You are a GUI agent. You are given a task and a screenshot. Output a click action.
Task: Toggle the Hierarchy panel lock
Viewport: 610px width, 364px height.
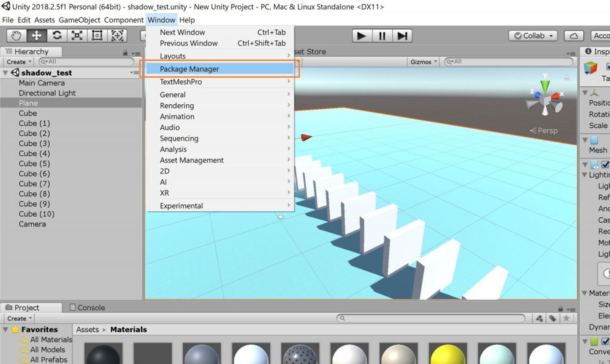tap(125, 53)
